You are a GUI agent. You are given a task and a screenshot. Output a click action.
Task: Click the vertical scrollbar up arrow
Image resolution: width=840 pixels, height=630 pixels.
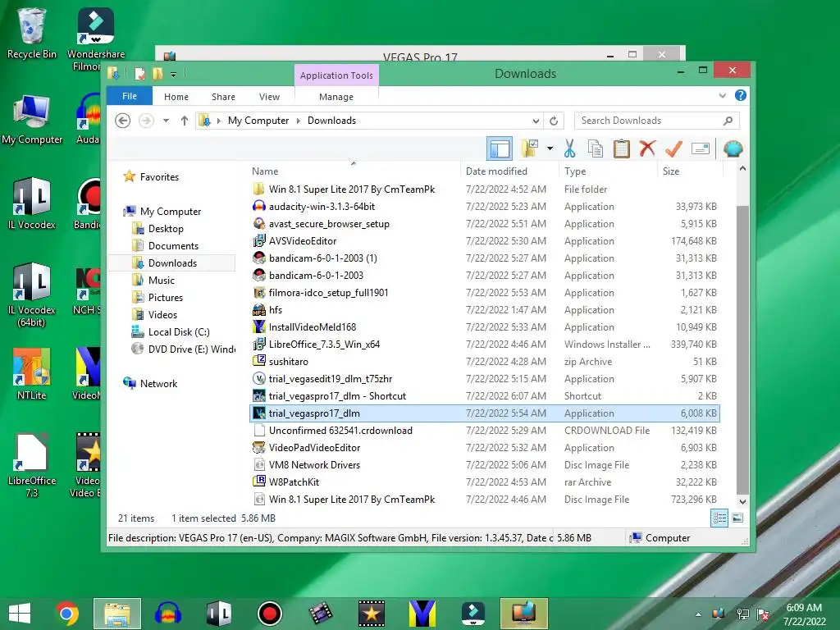(742, 168)
